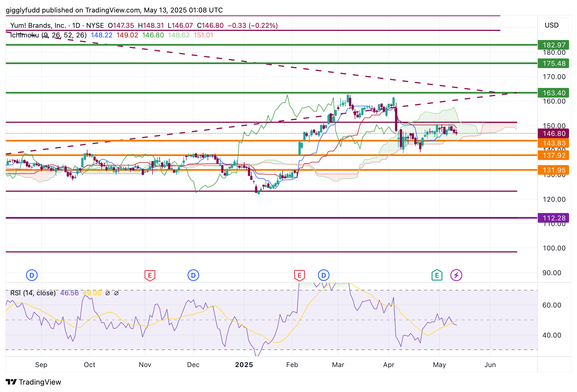Select the Ichimoku (9, 26, 52, 26) legend
Image resolution: width=577 pixels, height=392 pixels.
[48, 35]
